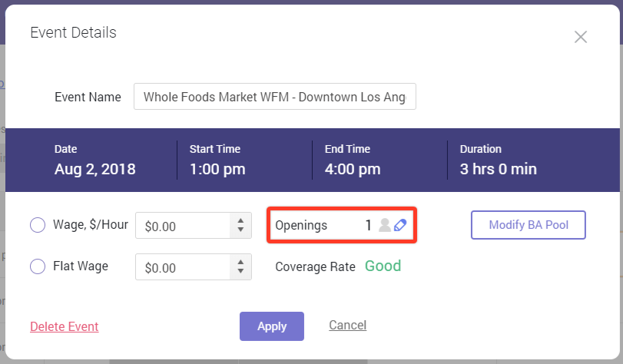Select the Flat Wage radio button

(38, 266)
